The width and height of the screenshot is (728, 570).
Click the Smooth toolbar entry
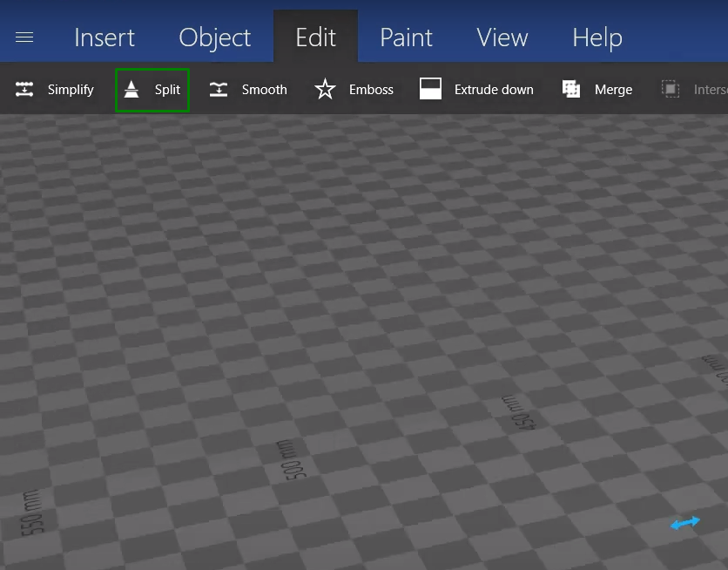(264, 89)
